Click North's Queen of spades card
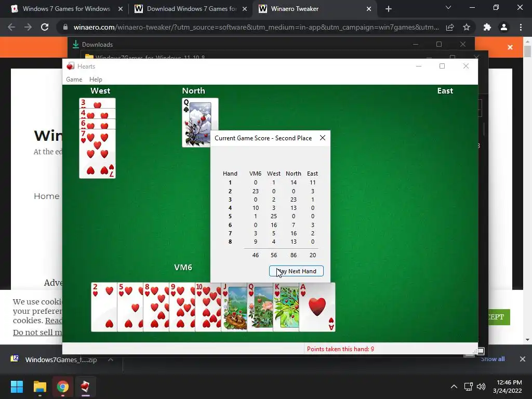532x399 pixels. click(196, 122)
